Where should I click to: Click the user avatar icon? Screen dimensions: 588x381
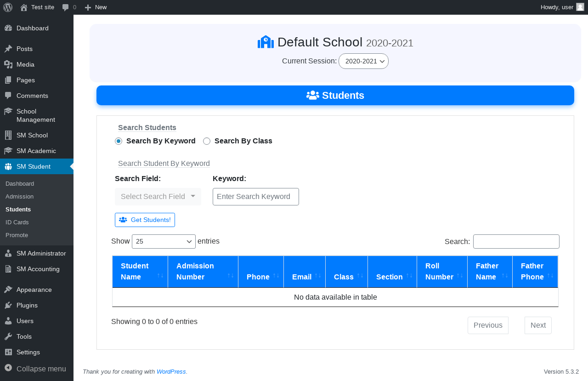(580, 7)
